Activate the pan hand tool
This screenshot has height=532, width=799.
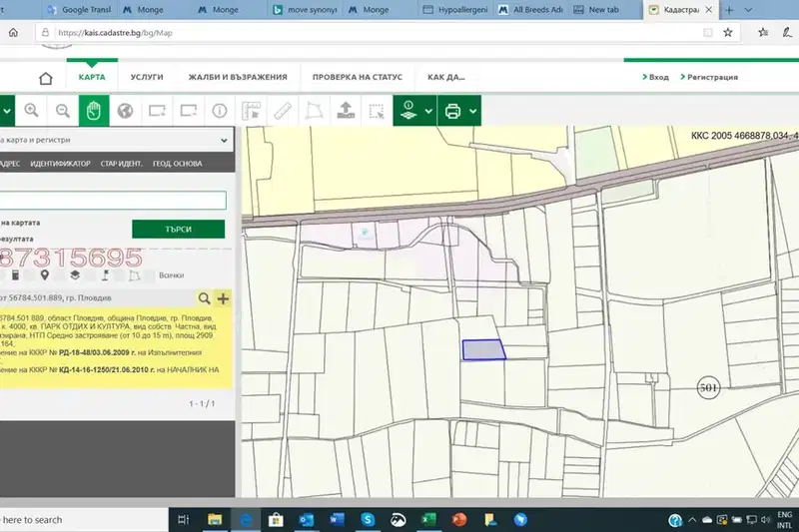click(x=94, y=111)
